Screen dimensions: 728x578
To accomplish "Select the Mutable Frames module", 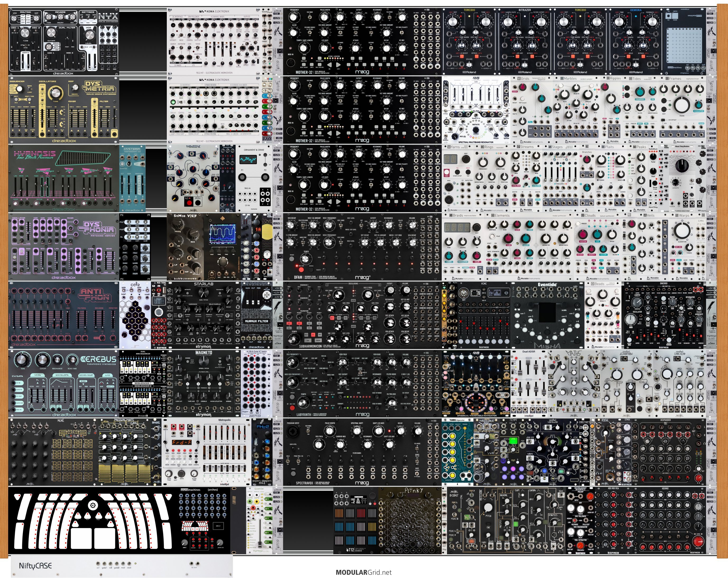I will click(681, 110).
